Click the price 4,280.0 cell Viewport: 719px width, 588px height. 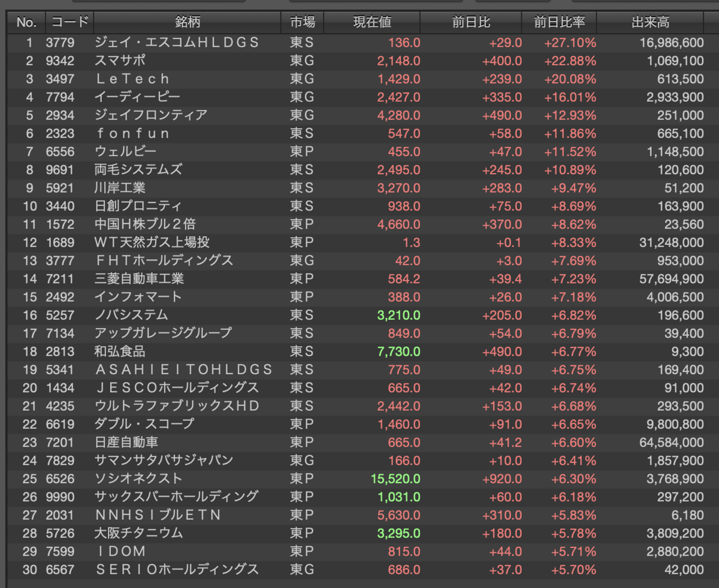(x=400, y=115)
